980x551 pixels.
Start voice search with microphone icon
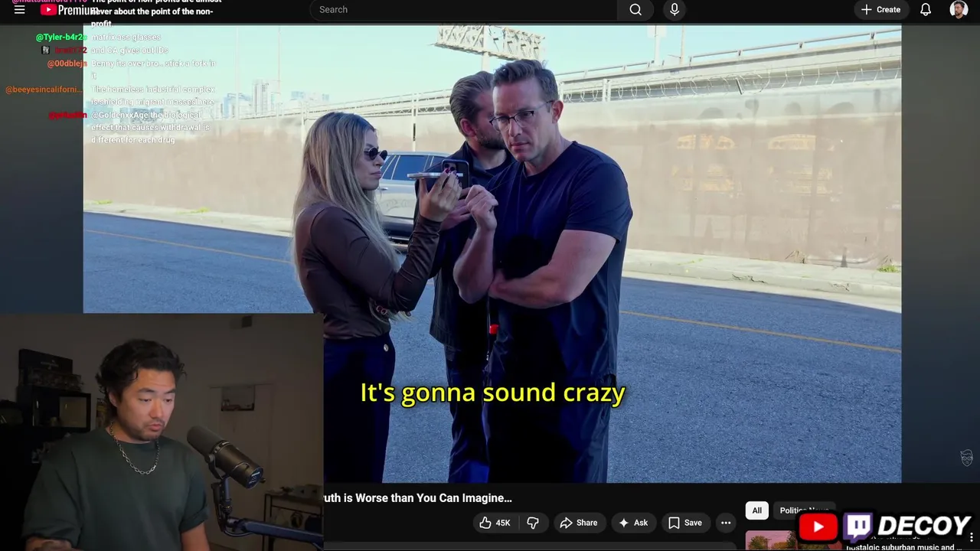[x=675, y=10]
